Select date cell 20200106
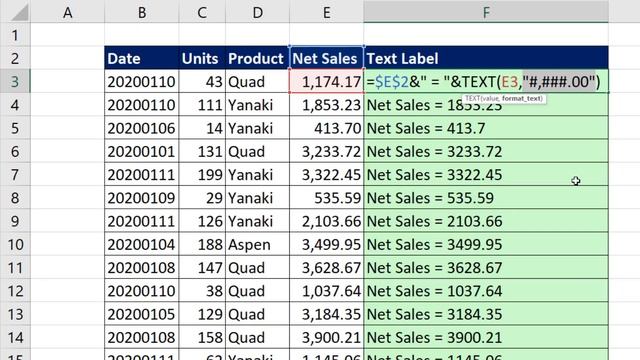Viewport: 640px width, 360px height. tap(142, 128)
